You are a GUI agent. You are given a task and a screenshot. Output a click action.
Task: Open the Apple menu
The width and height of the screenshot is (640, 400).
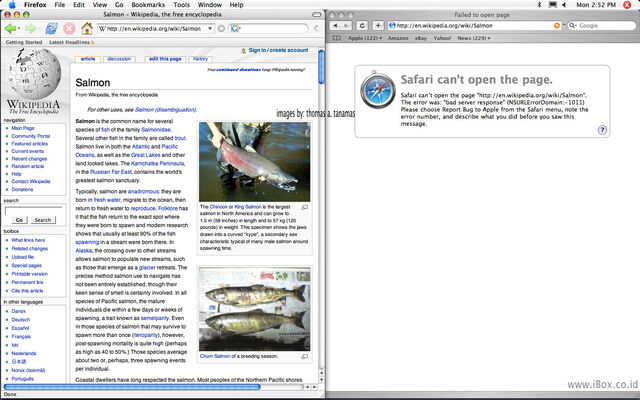[x=12, y=4]
